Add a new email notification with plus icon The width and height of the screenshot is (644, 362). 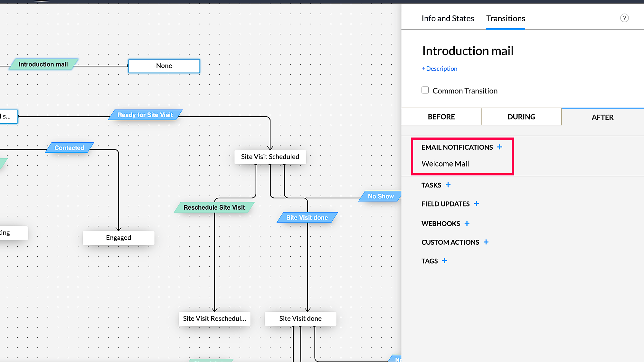(x=499, y=147)
